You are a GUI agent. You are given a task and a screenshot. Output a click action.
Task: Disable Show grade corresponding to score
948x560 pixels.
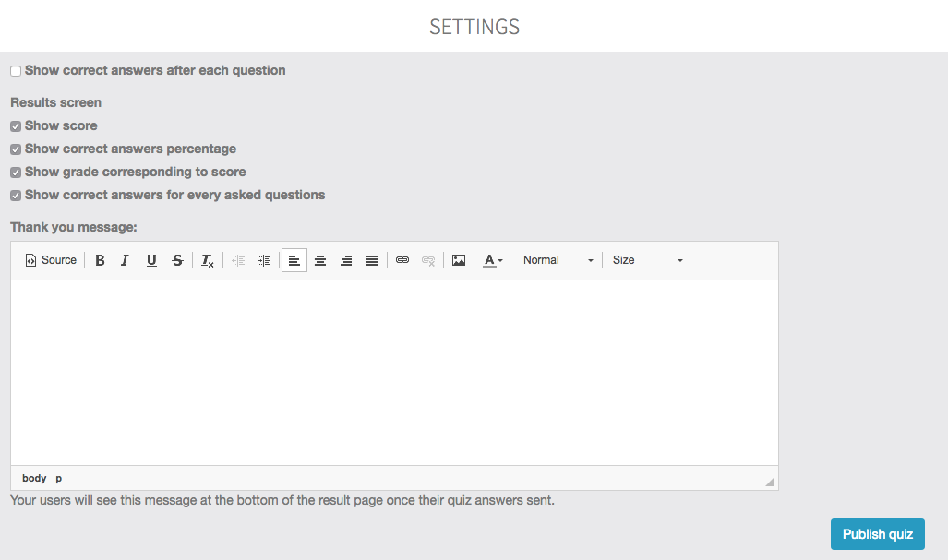[x=16, y=173]
